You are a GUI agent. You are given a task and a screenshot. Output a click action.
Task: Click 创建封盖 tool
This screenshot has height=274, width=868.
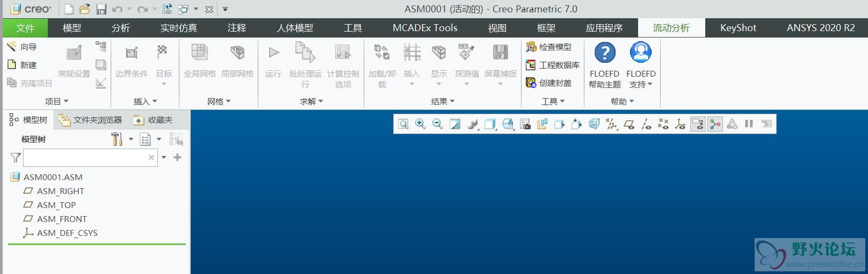point(549,83)
